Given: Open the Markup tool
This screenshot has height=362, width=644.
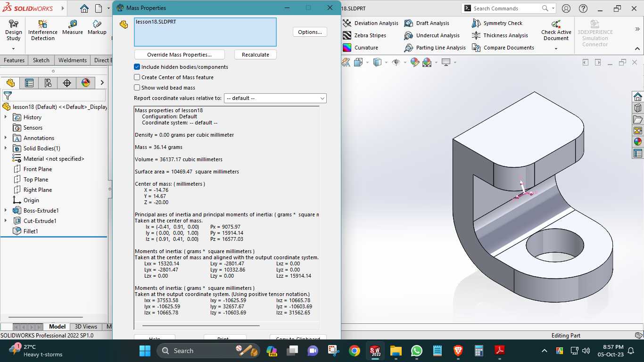Looking at the screenshot, I should (x=97, y=27).
